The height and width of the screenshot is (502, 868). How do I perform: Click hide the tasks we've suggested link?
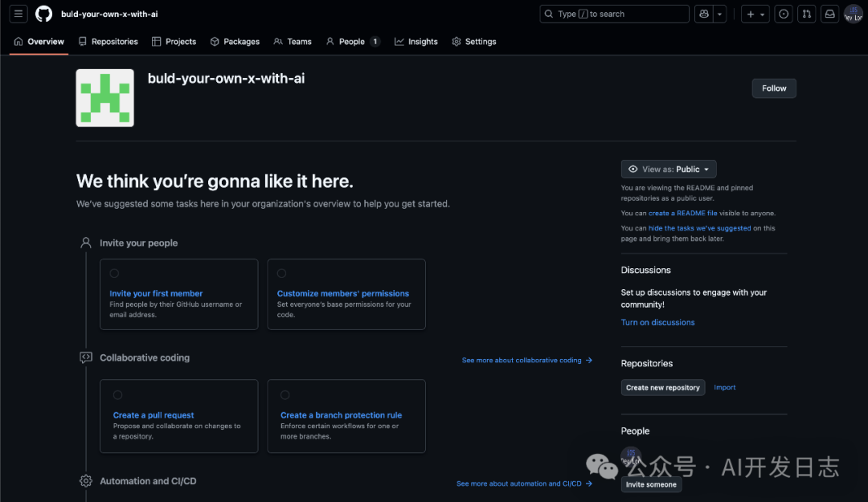pyautogui.click(x=700, y=228)
